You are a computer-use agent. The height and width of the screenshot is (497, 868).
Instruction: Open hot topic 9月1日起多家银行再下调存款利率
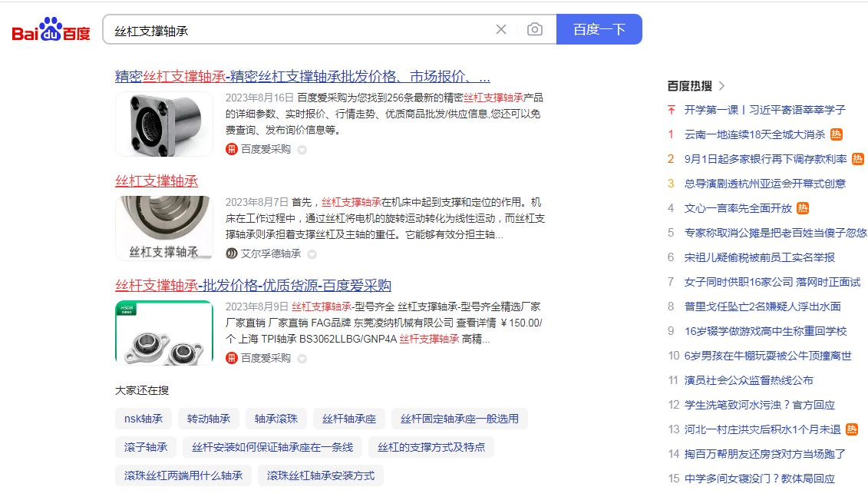[766, 159]
